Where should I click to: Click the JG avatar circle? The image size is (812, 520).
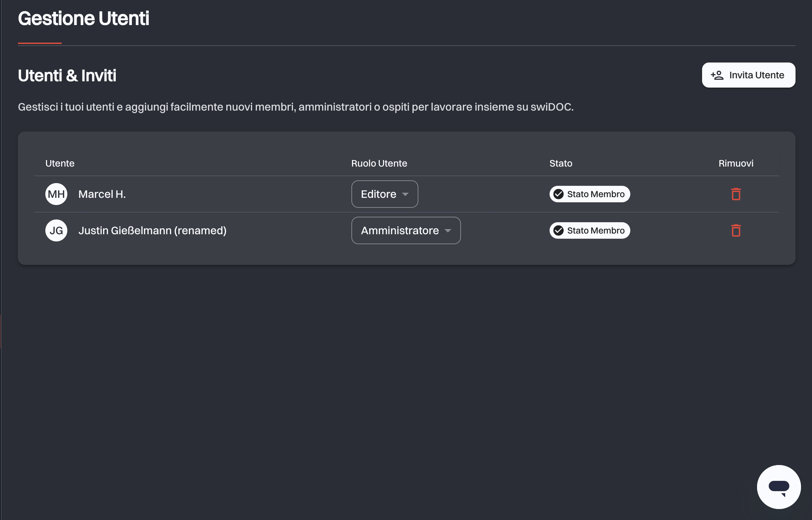coord(56,230)
